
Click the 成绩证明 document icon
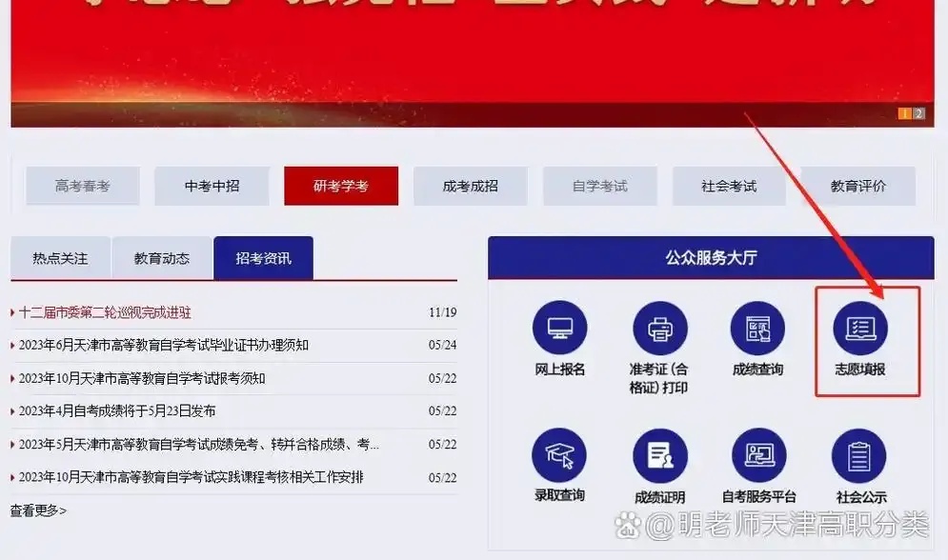click(x=659, y=455)
